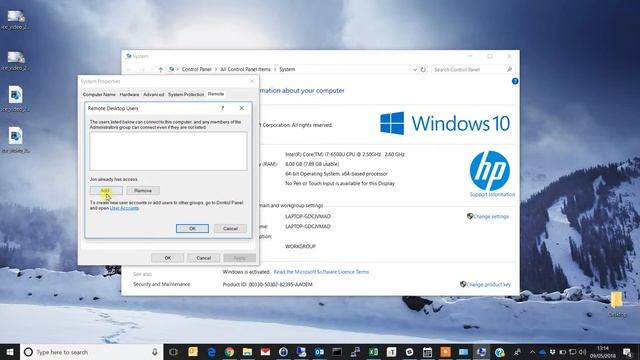The height and width of the screenshot is (360, 640).
Task: Show hidden system tray icons
Action: [x=532, y=352]
